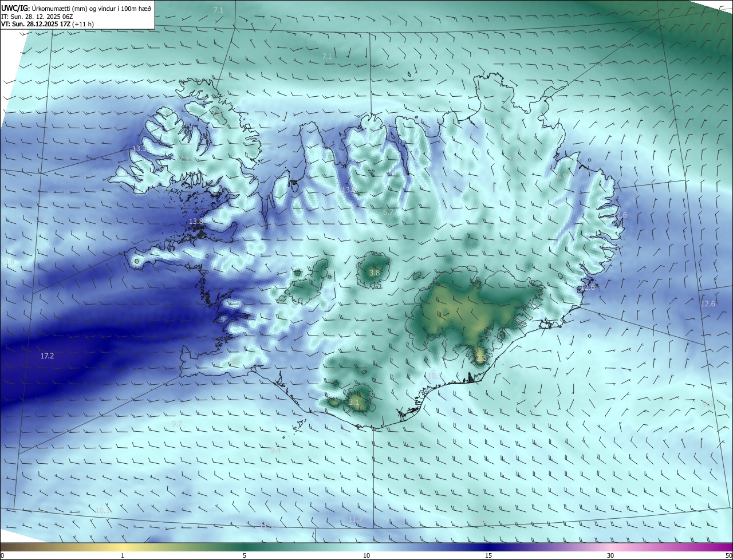733x560 pixels.
Task: Click the 3.8 value on the central glacier
Action: tap(375, 273)
